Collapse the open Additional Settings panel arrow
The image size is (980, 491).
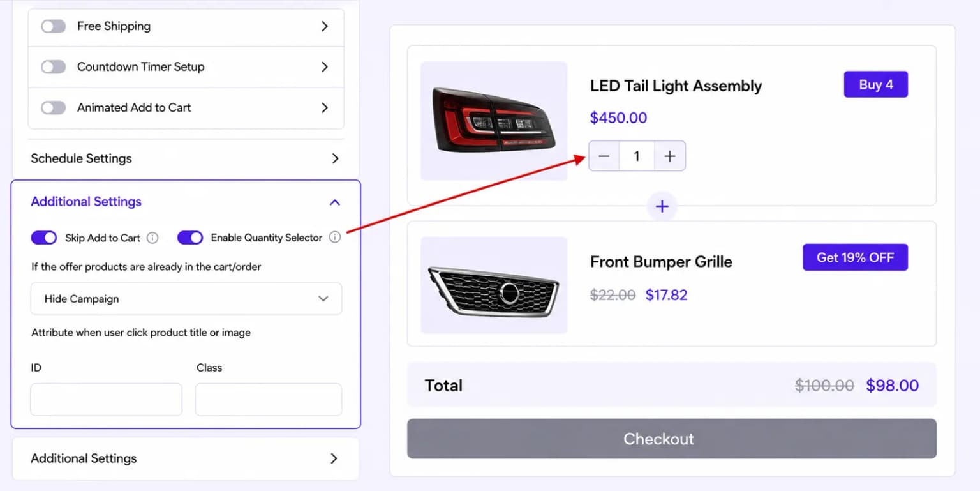(334, 202)
